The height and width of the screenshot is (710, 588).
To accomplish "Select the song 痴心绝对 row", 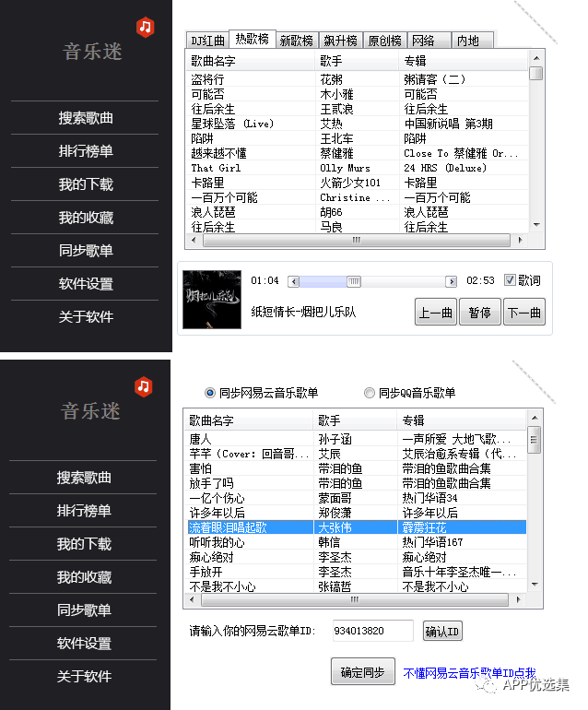I will [357, 557].
